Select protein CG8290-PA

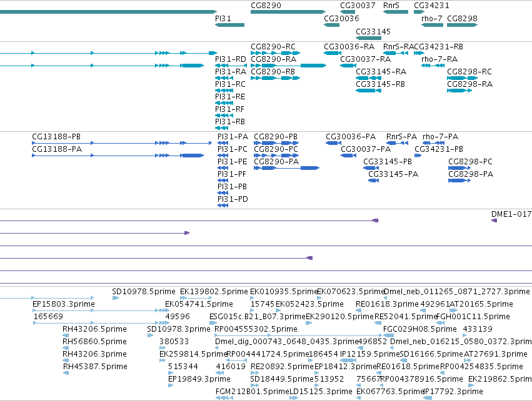click(287, 168)
